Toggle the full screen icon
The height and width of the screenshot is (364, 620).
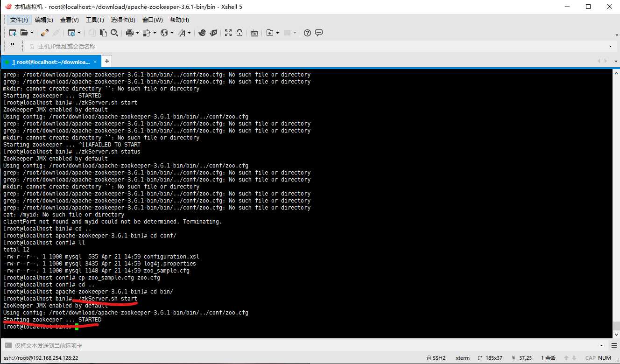coord(228,33)
